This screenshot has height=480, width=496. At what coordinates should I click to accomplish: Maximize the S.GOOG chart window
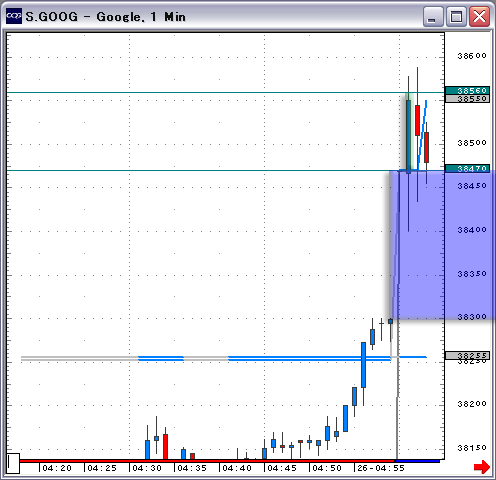click(x=456, y=16)
